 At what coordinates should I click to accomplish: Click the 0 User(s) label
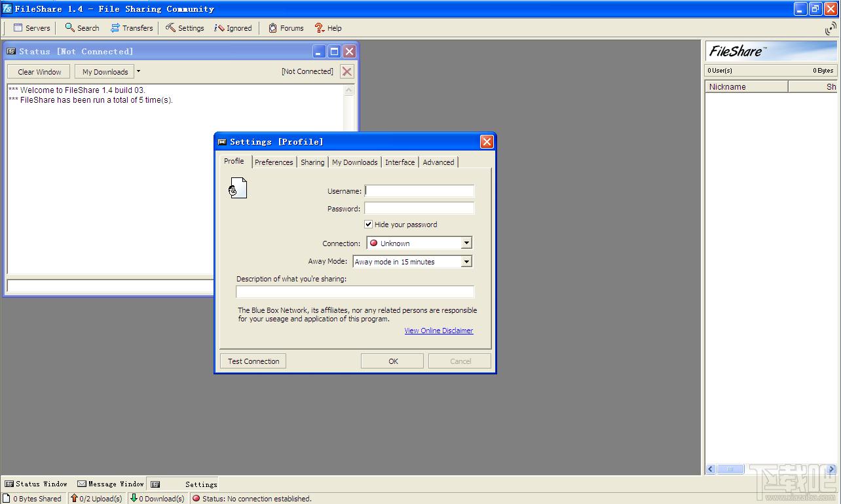[x=720, y=70]
